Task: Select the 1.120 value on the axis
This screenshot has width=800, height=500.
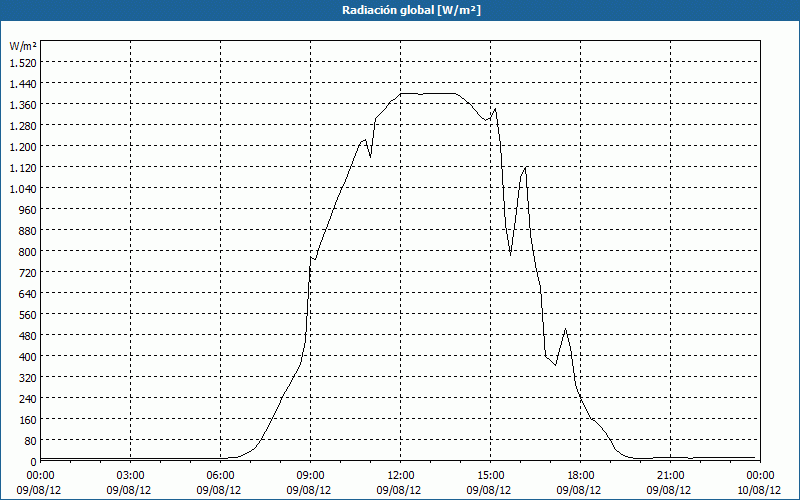Action: click(23, 167)
